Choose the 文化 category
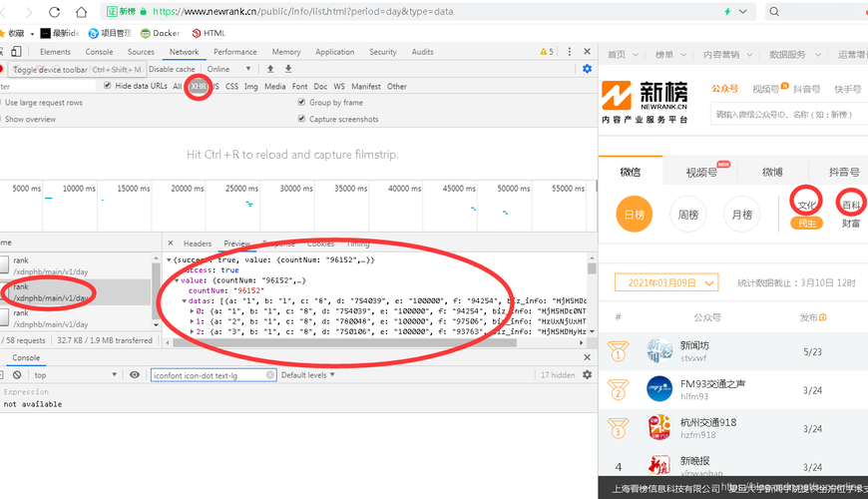Image resolution: width=868 pixels, height=499 pixels. pyautogui.click(x=806, y=205)
